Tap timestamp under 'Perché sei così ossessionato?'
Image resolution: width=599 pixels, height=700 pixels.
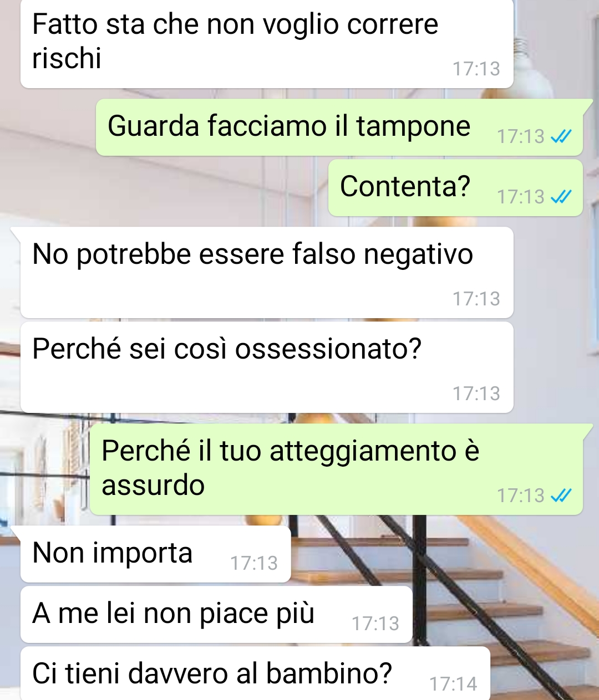click(x=476, y=394)
